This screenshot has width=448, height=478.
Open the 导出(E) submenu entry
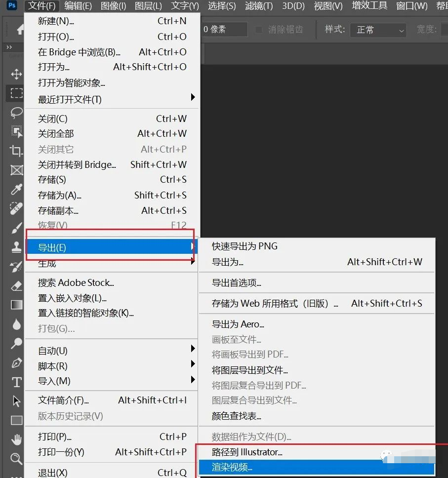pos(112,247)
